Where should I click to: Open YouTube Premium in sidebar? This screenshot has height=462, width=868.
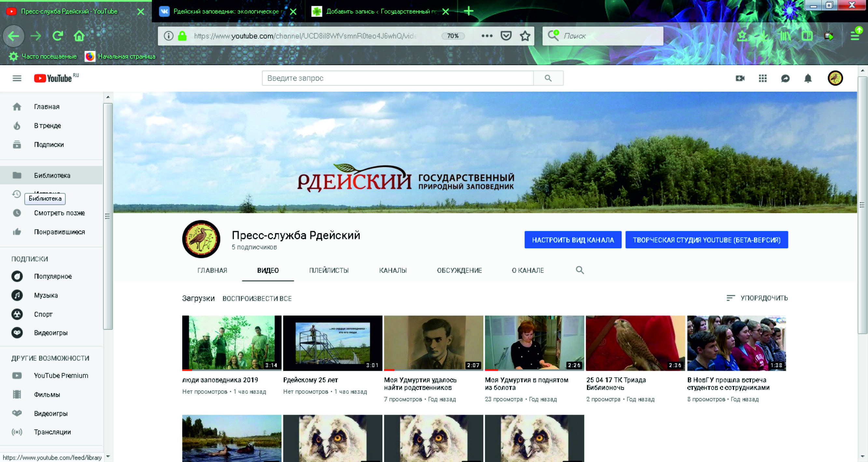pos(51,375)
